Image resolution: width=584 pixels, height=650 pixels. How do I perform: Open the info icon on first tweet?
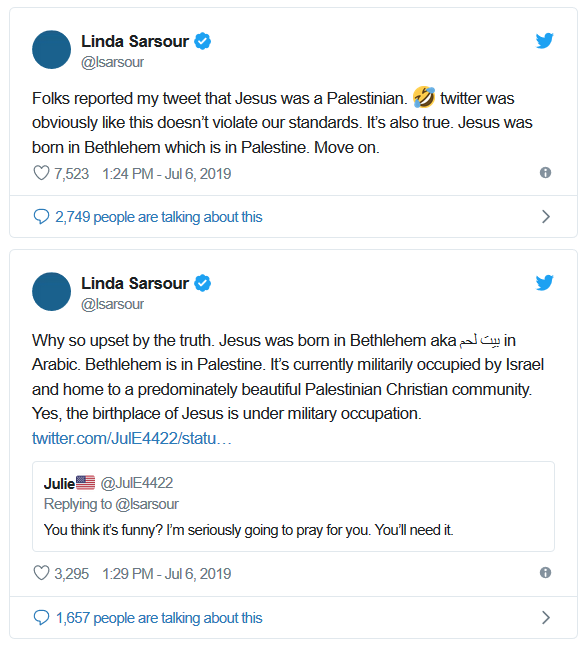pyautogui.click(x=545, y=172)
